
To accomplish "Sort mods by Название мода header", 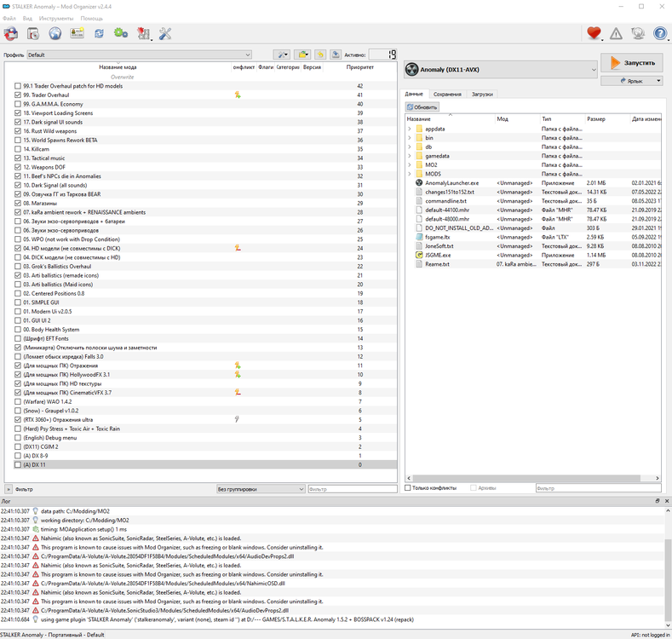I will pos(118,67).
